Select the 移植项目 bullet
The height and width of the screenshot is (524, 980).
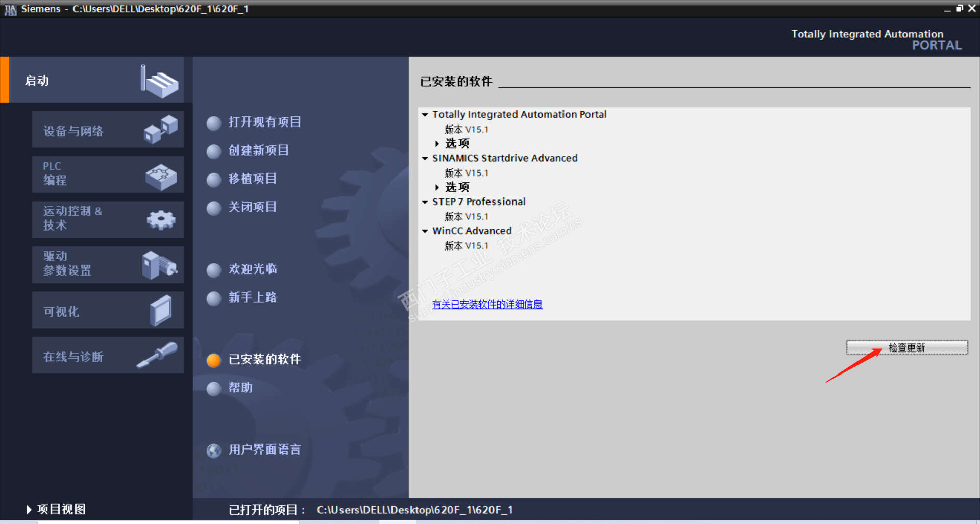point(214,180)
